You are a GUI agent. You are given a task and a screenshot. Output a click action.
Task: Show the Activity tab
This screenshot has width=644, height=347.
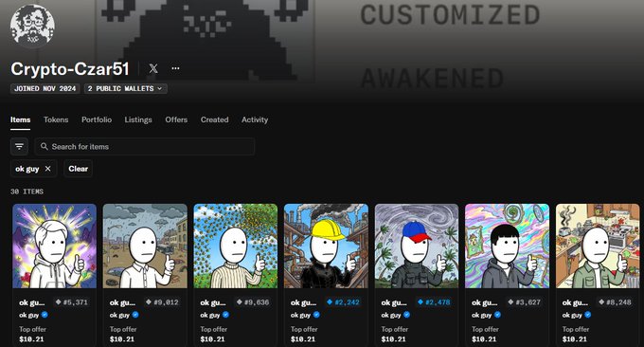pos(255,119)
